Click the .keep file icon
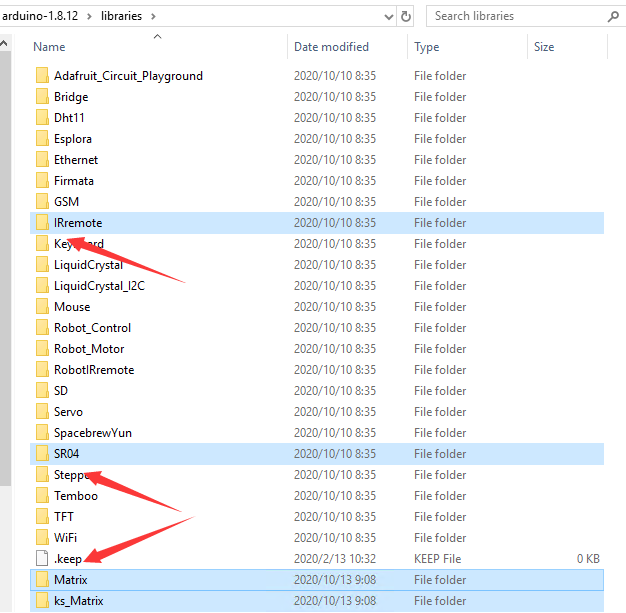Image resolution: width=626 pixels, height=613 pixels. click(42, 558)
